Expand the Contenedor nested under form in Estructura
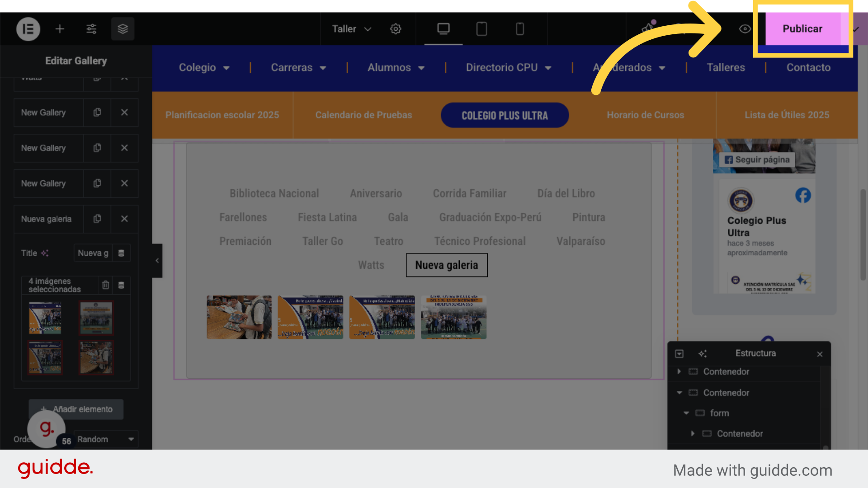The image size is (868, 488). tap(693, 433)
